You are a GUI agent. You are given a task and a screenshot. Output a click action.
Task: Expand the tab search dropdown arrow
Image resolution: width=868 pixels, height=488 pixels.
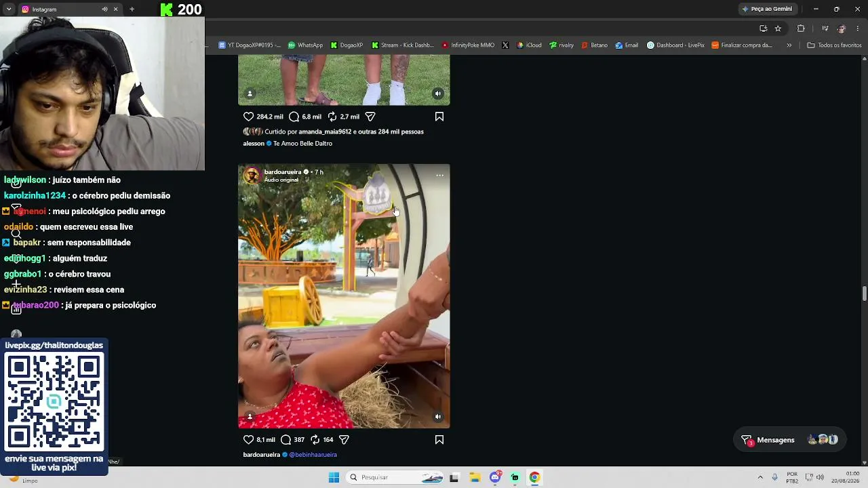pos(9,9)
